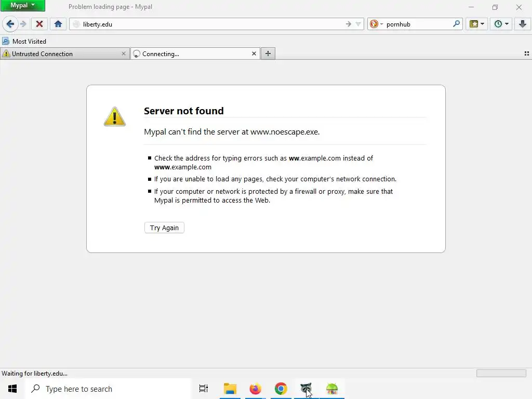This screenshot has height=399, width=532.
Task: Select the Connecting... tab
Action: 195,54
